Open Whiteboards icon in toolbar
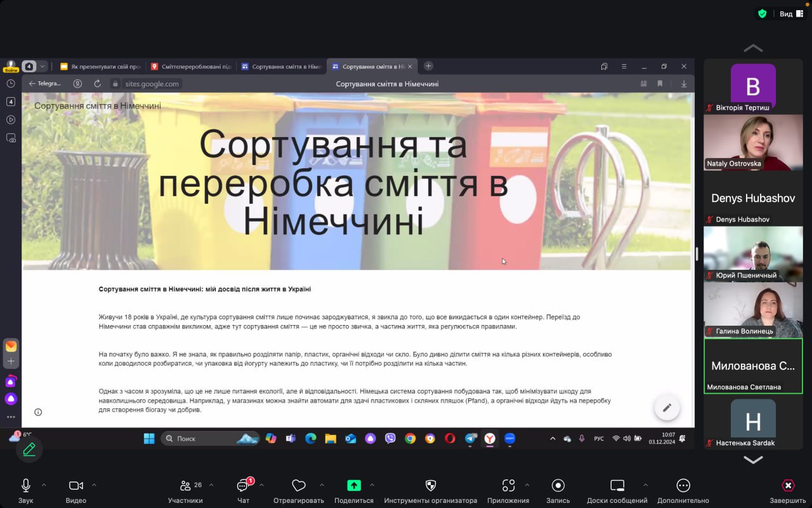The width and height of the screenshot is (812, 508). 617,486
